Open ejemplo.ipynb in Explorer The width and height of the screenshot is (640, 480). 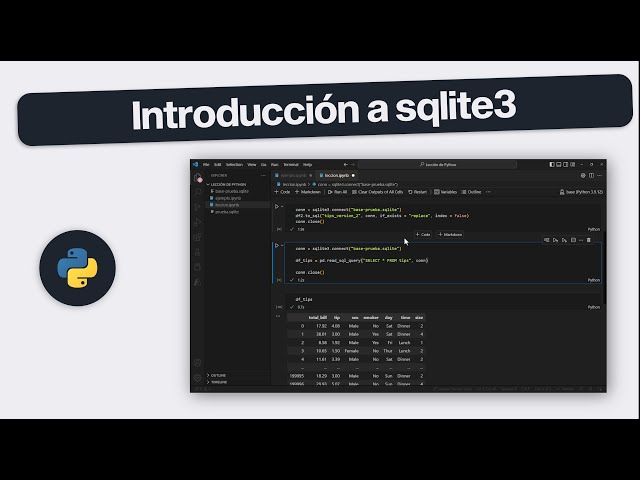click(238, 198)
